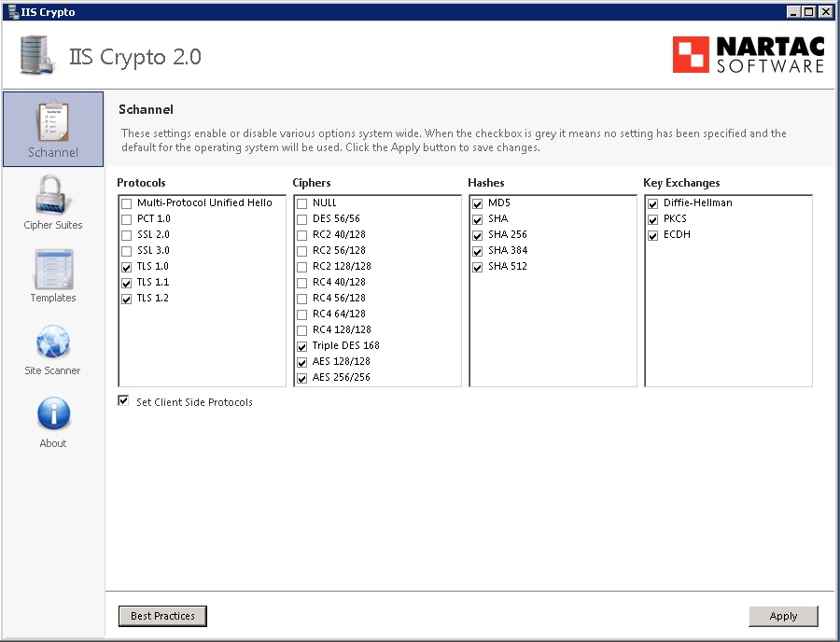Minimize the IIS Crypto window
Viewport: 840px width, 642px height.
click(x=793, y=12)
